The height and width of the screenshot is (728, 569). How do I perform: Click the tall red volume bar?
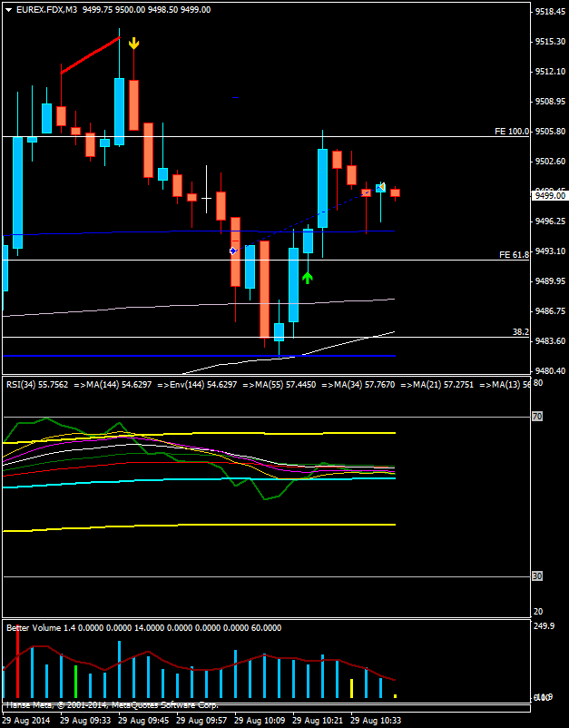click(x=17, y=664)
